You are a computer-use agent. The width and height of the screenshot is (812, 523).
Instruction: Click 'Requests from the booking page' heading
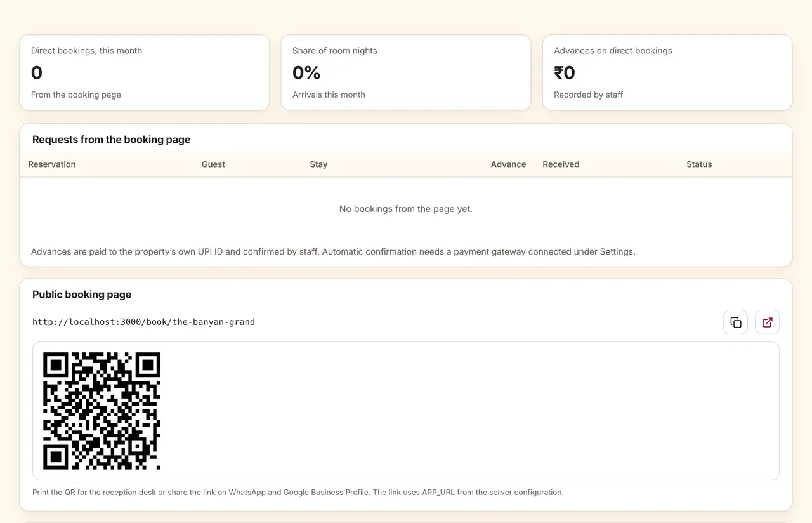pos(112,140)
